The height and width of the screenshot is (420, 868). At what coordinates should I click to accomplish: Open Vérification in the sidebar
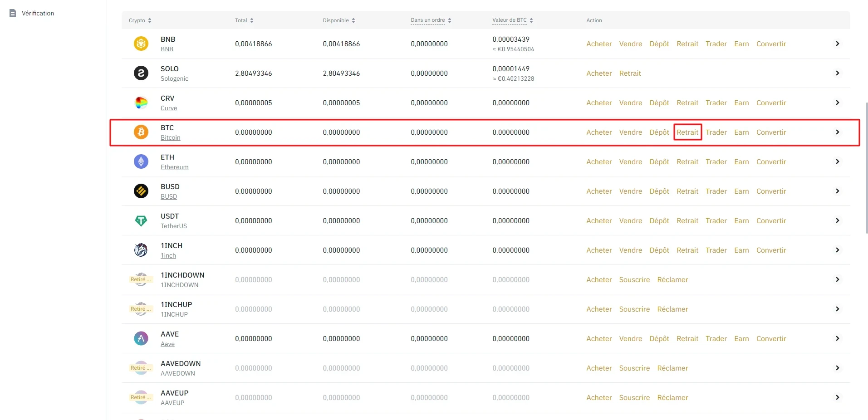click(38, 13)
